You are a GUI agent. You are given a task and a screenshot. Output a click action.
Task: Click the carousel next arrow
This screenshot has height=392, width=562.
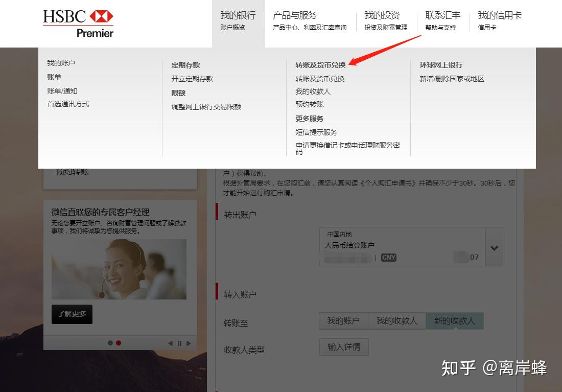coord(190,343)
